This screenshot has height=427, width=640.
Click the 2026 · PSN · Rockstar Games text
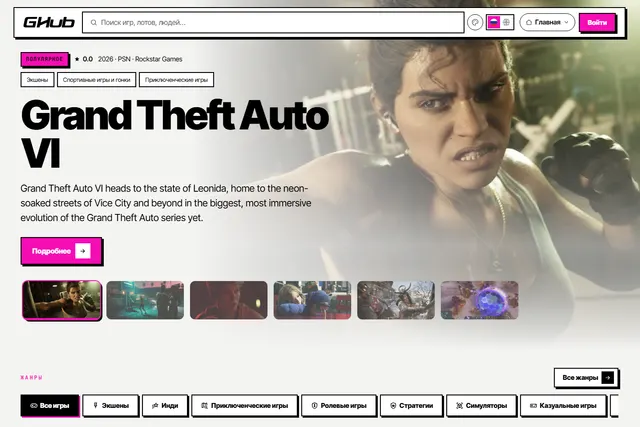coord(140,59)
